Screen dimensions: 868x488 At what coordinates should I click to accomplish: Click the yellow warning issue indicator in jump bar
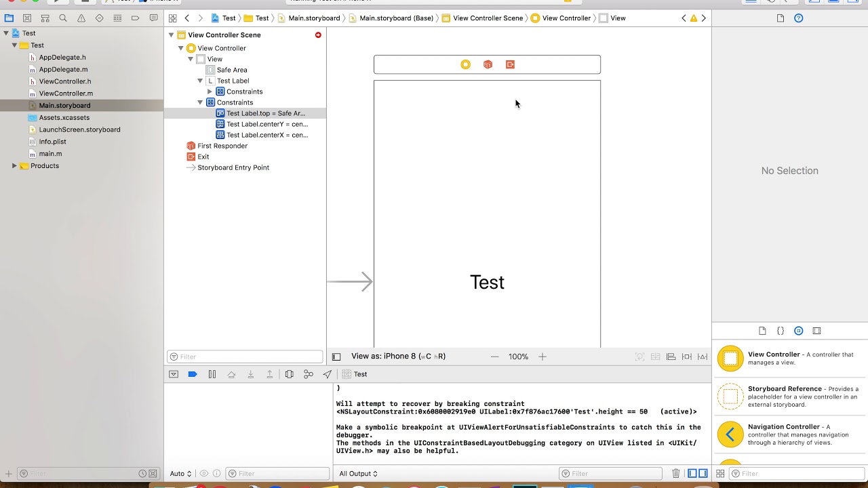point(694,18)
